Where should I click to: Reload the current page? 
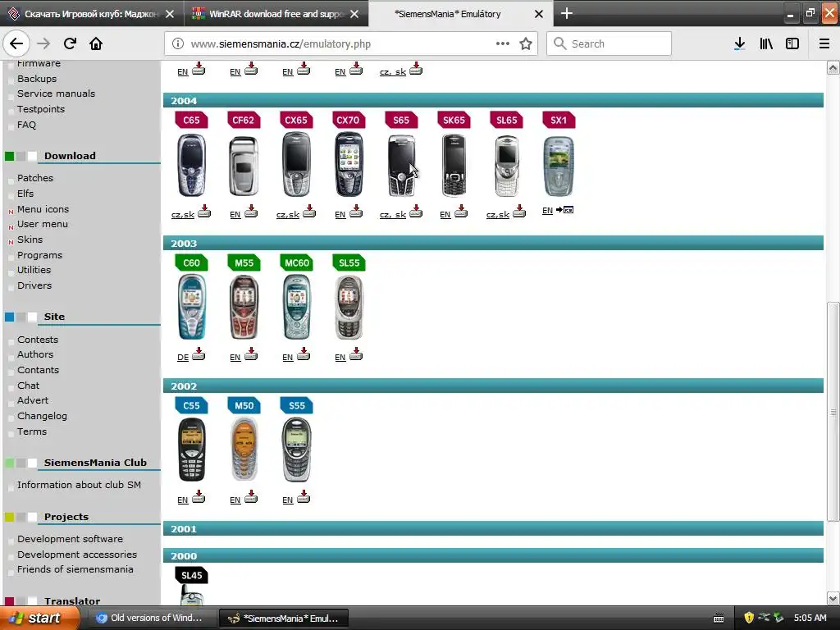pos(70,43)
